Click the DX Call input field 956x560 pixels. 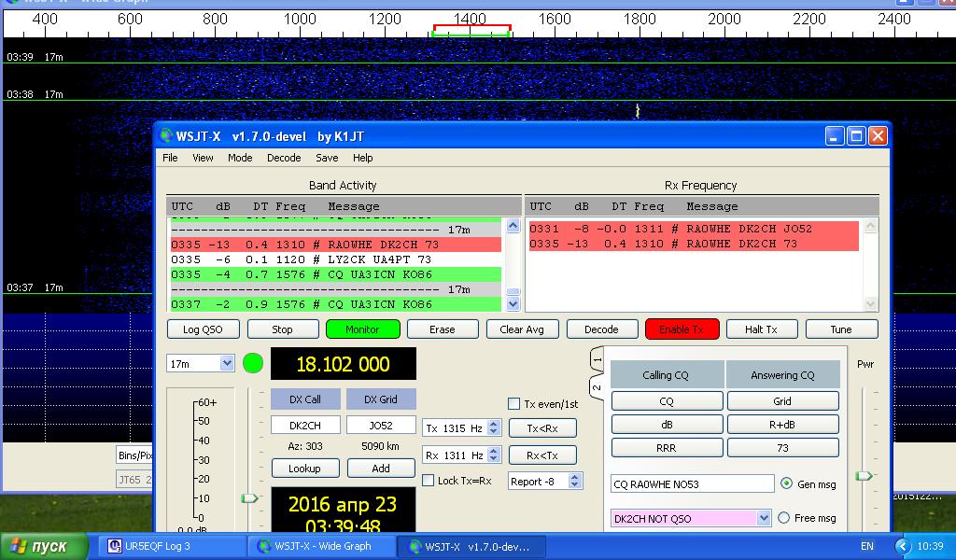[305, 425]
